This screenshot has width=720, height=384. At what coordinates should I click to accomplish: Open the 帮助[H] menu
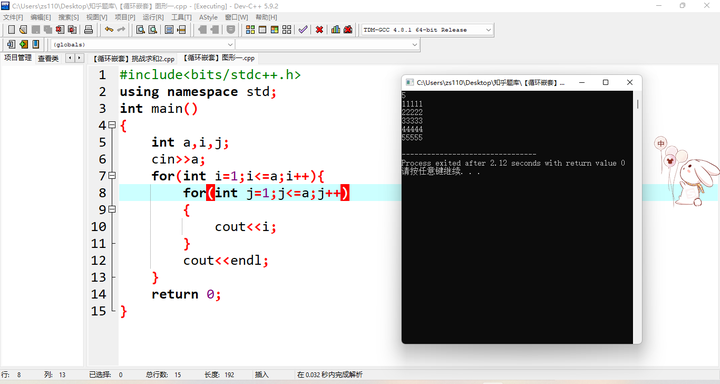(266, 17)
